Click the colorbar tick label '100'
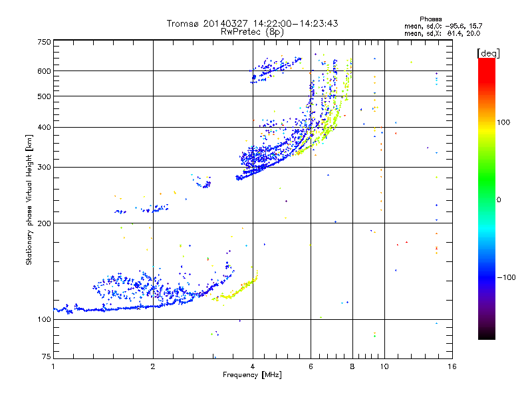 click(x=503, y=122)
